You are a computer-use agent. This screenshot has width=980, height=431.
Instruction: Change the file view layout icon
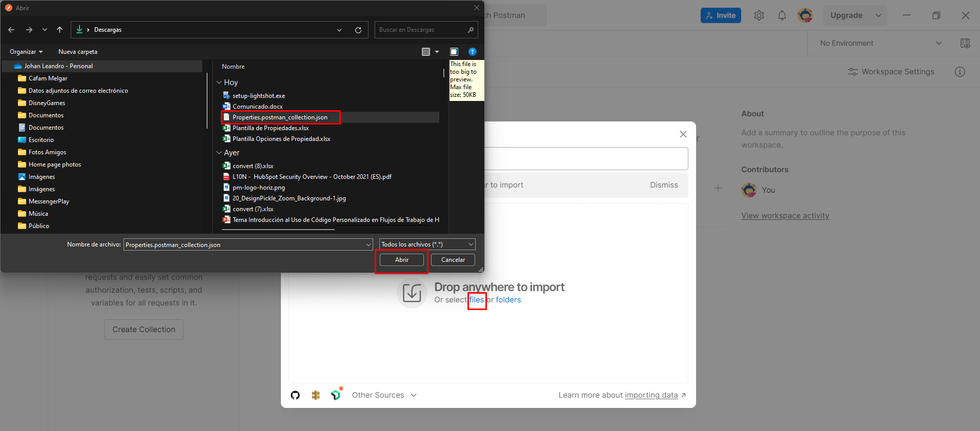(426, 52)
